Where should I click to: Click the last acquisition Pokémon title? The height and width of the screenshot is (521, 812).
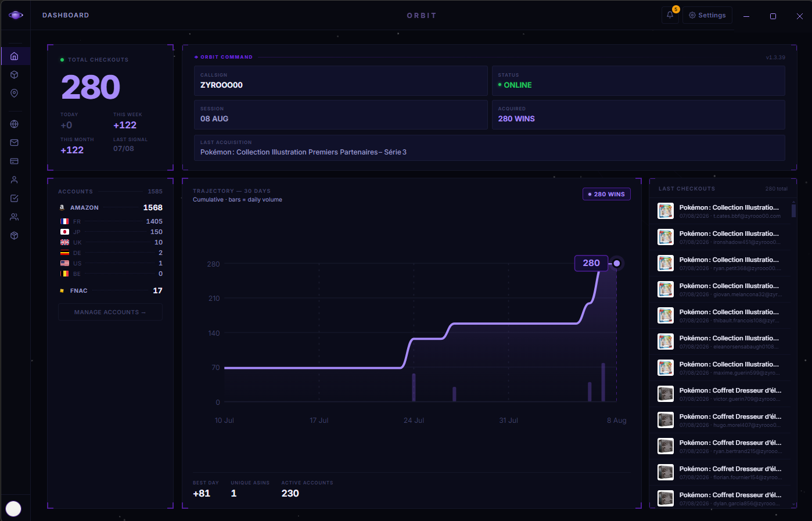click(x=303, y=152)
